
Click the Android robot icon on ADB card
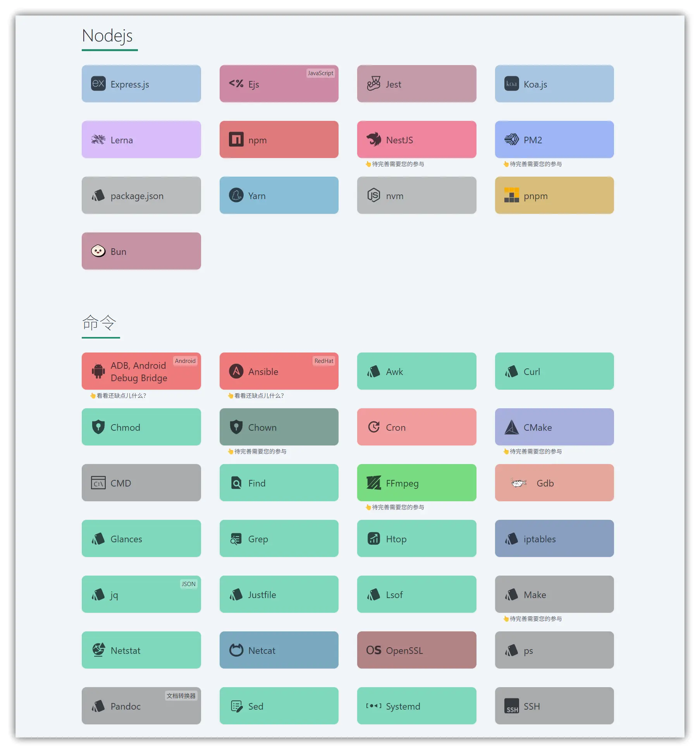click(98, 371)
